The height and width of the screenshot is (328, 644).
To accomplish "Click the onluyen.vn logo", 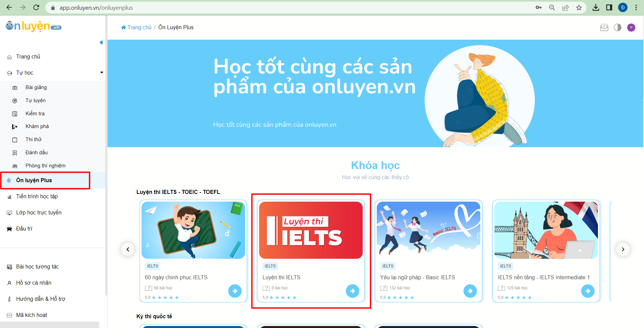I will [34, 26].
